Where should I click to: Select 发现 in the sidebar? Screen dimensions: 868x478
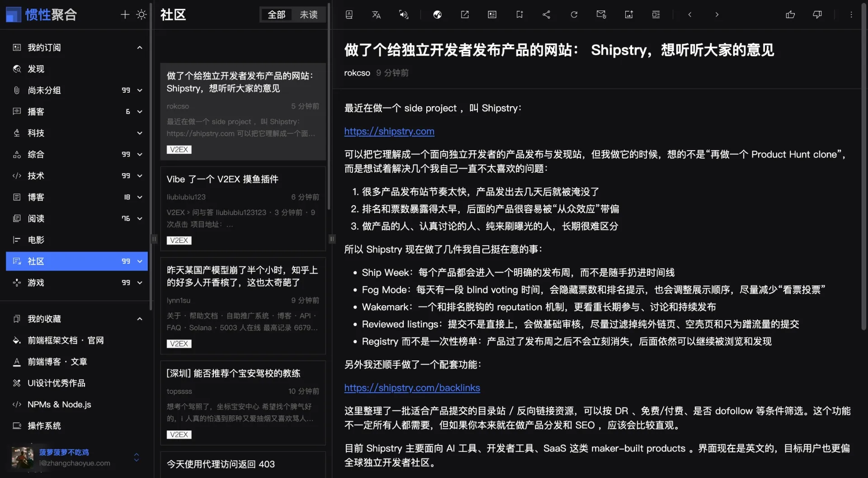point(77,69)
